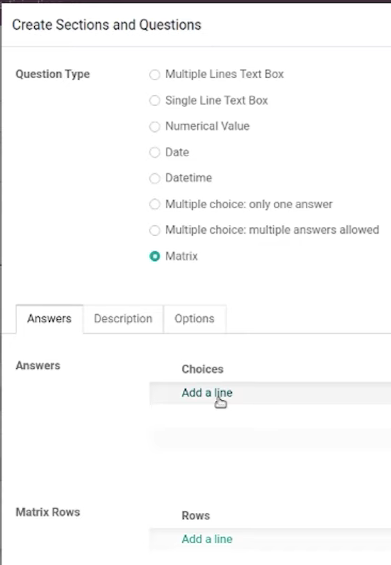
Task: Select Multiple choice: multiple answers allowed
Action: 155,230
